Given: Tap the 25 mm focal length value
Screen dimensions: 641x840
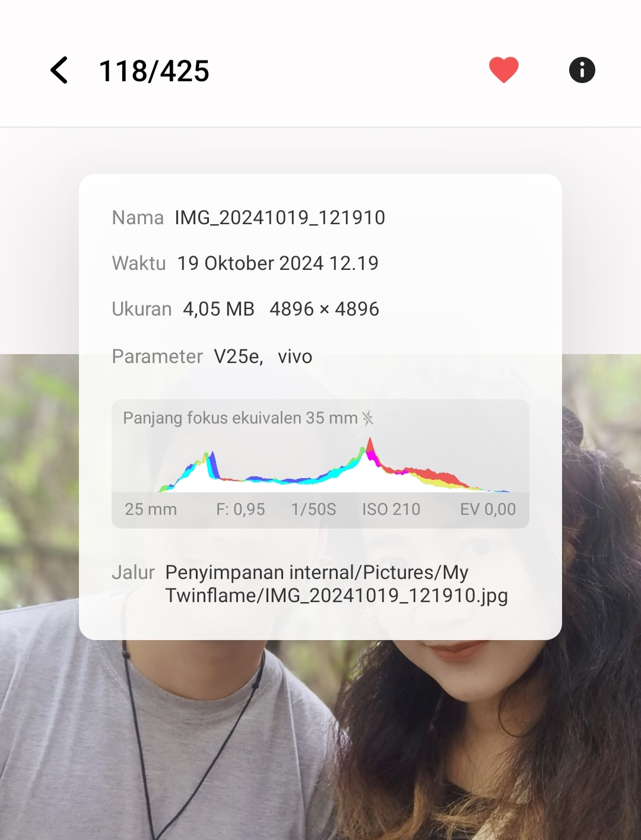Looking at the screenshot, I should [x=151, y=510].
